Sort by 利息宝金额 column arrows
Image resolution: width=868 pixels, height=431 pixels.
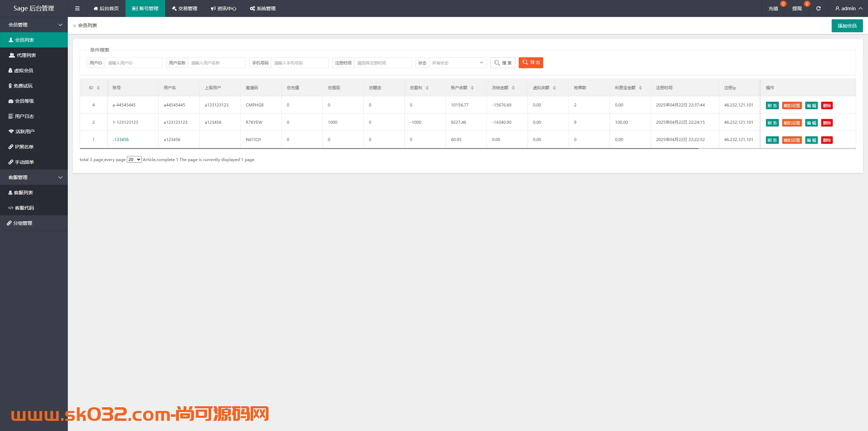[640, 88]
